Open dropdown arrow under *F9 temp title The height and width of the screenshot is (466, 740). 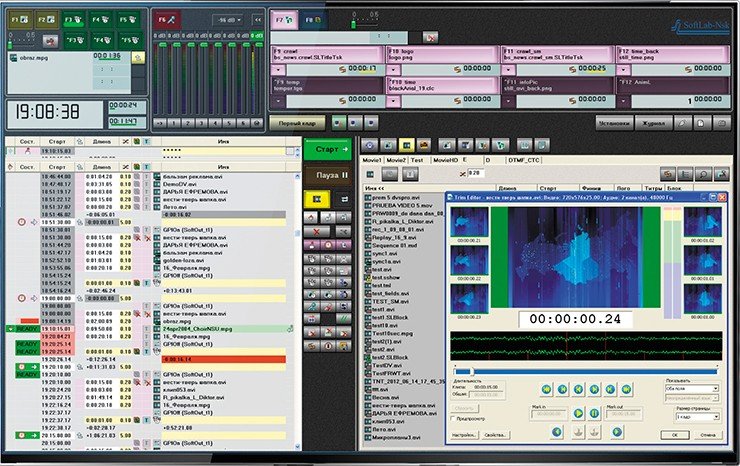click(x=278, y=101)
